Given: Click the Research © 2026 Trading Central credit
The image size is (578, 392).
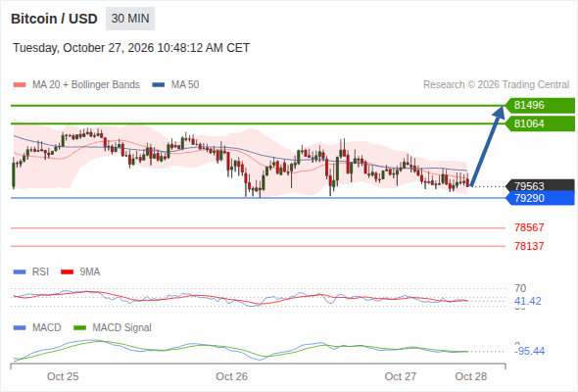Looking at the screenshot, I should point(496,85).
